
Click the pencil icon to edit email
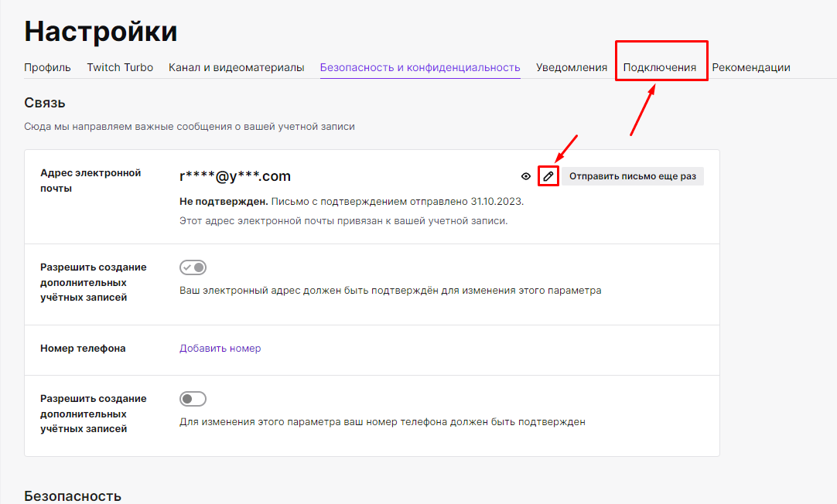click(548, 176)
